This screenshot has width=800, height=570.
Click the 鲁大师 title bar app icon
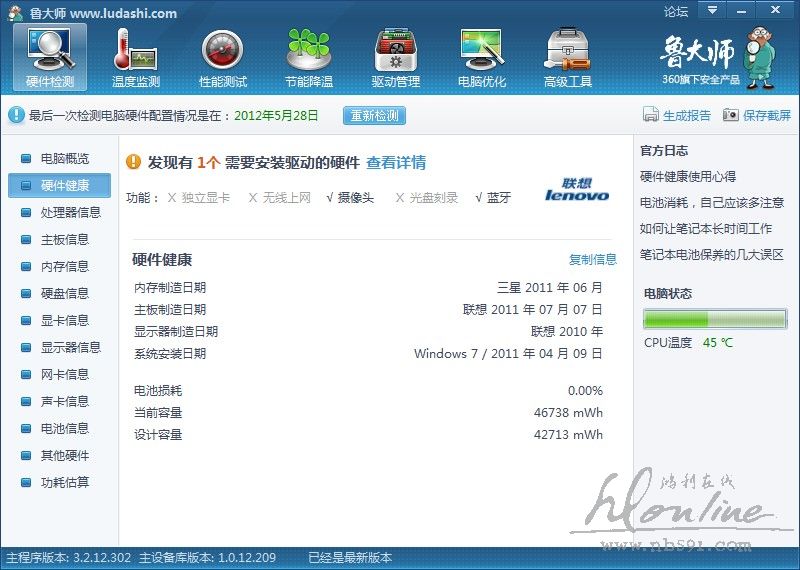15,12
